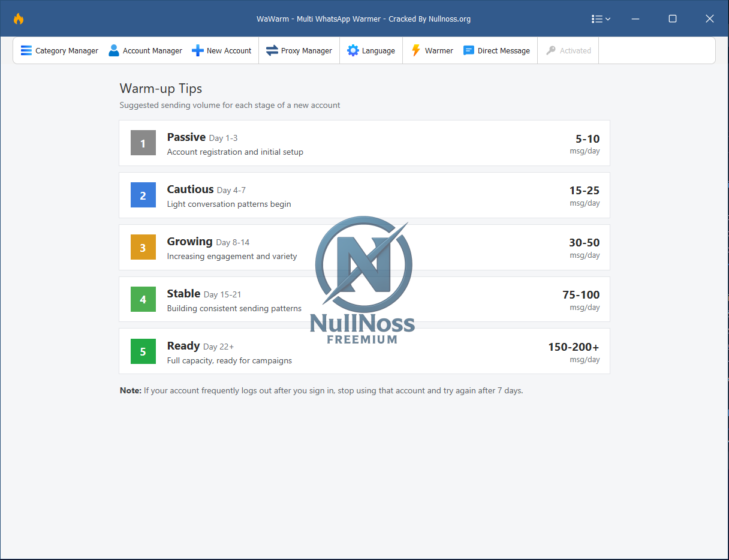Click the 'Day 8-14' label
This screenshot has height=560, width=729.
[x=233, y=243]
